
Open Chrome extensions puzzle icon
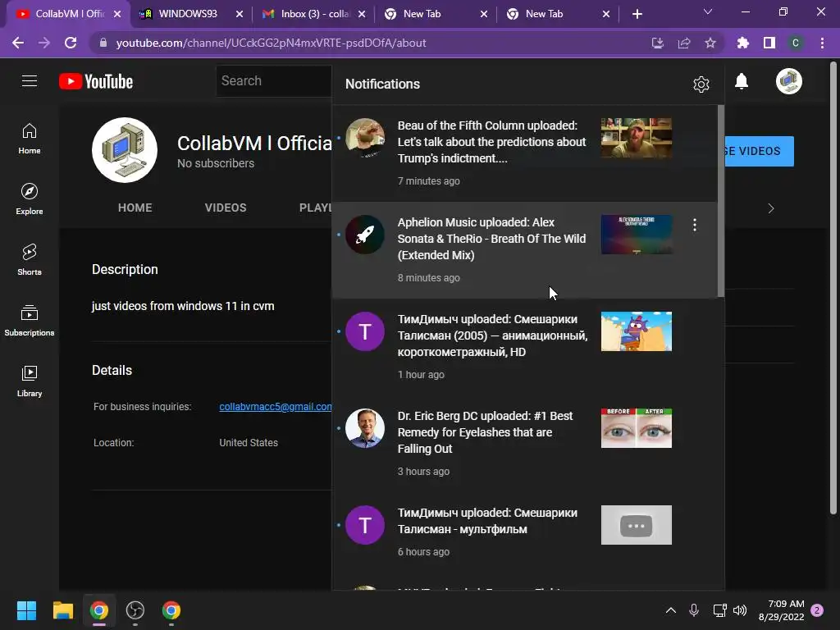tap(743, 43)
